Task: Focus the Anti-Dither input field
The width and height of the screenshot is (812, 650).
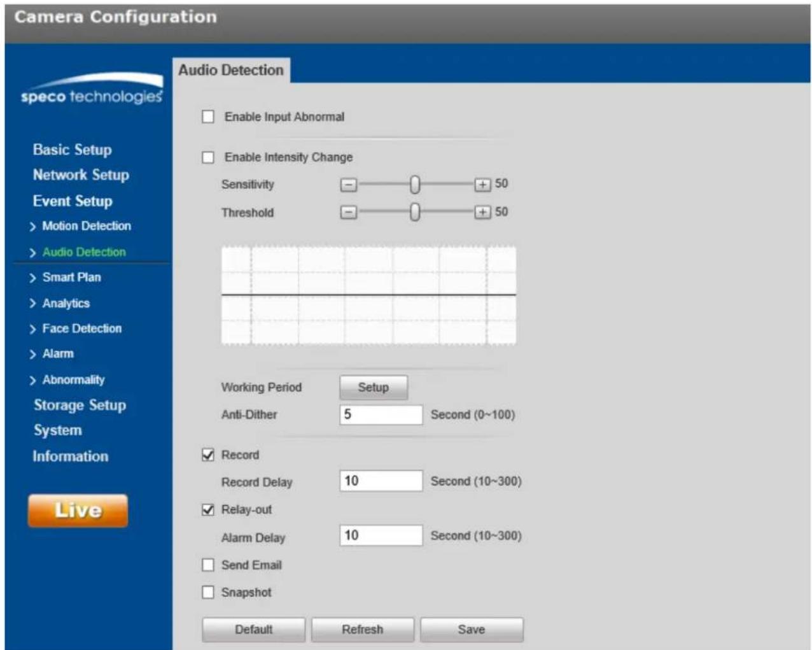Action: 381,414
